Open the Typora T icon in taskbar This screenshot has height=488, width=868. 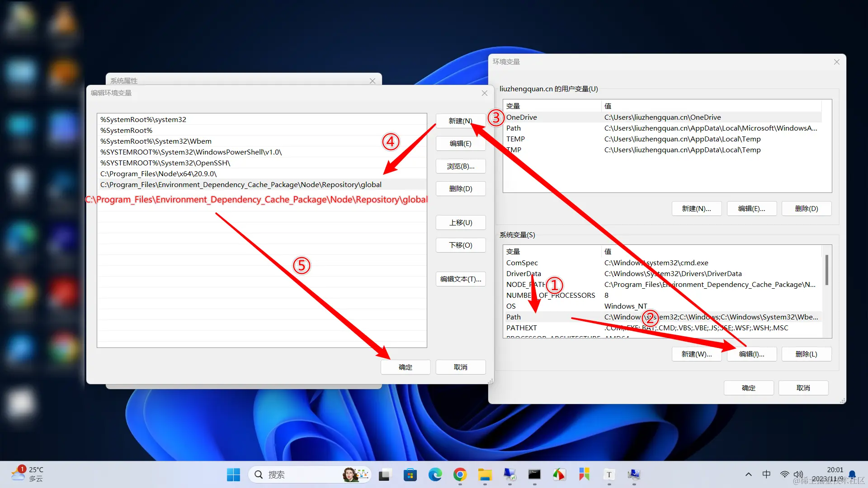[609, 474]
